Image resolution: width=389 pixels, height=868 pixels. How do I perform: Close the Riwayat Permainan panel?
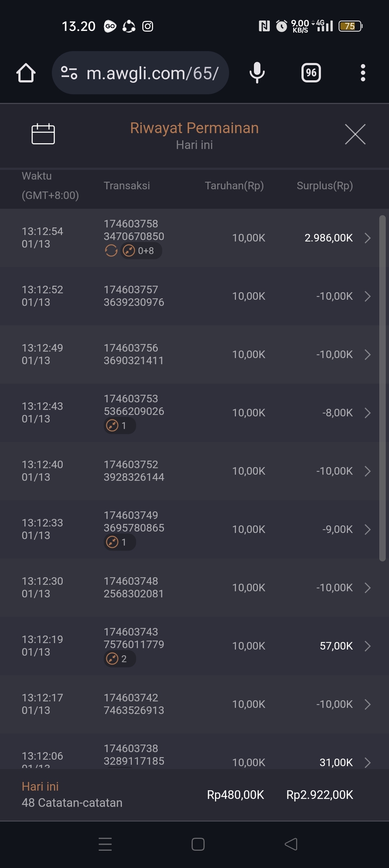pos(355,134)
